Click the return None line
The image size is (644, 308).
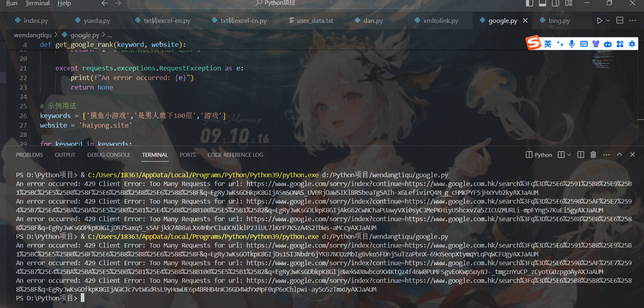click(x=92, y=87)
